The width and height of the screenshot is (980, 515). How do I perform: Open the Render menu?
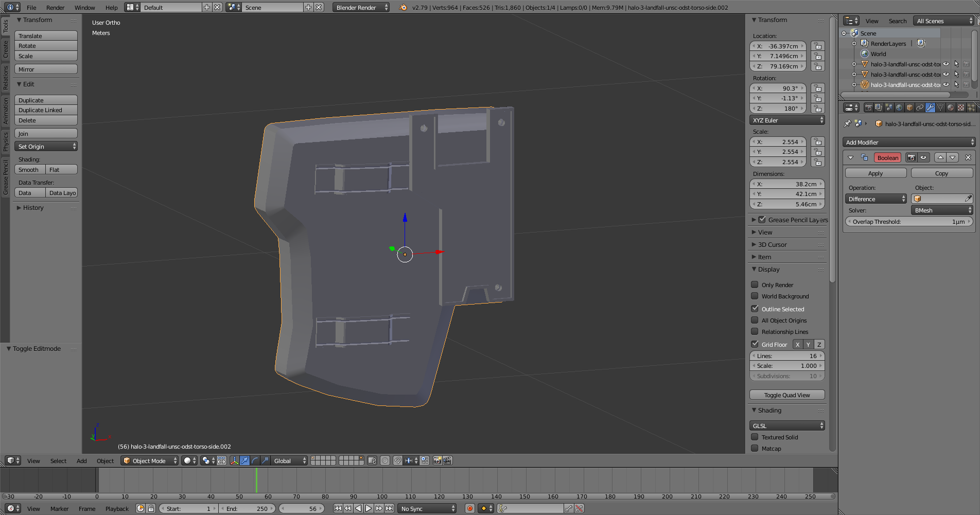(x=55, y=7)
